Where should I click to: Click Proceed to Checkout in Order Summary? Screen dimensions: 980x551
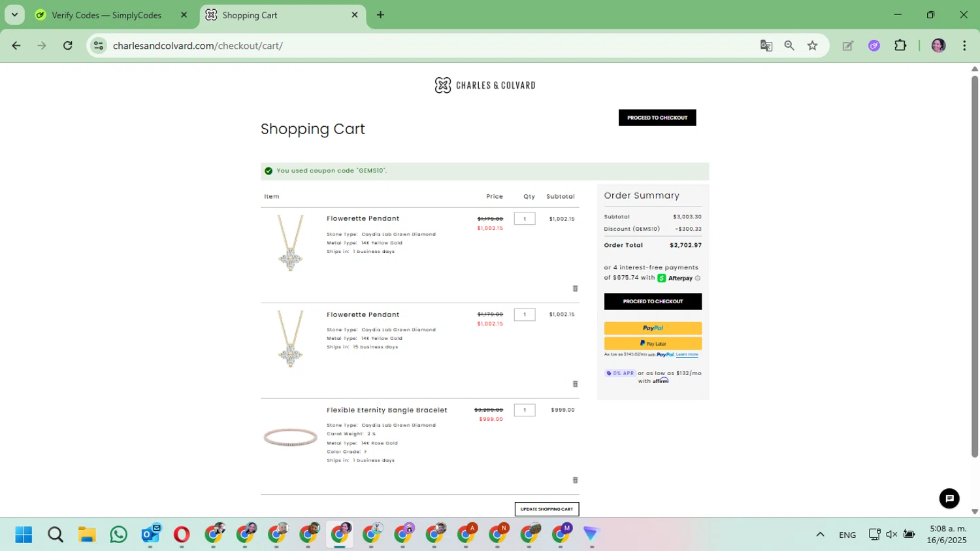pos(653,301)
